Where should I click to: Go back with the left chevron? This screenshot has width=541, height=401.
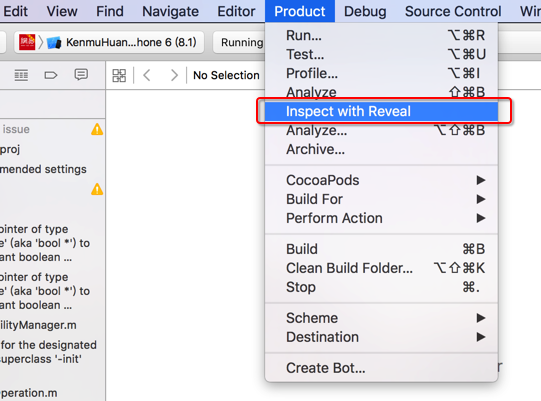pos(147,75)
